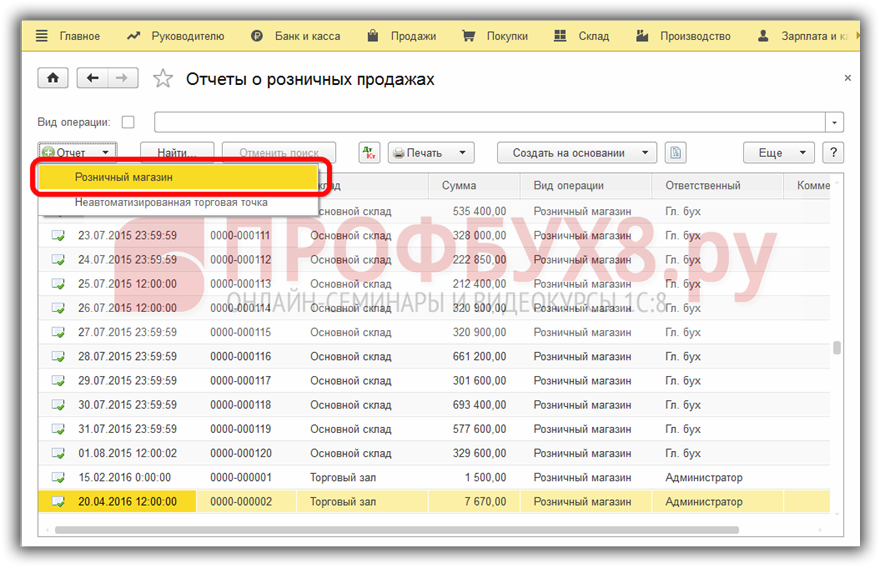Open the main menu hamburger icon
Viewport: 880px width, 567px height.
(42, 36)
